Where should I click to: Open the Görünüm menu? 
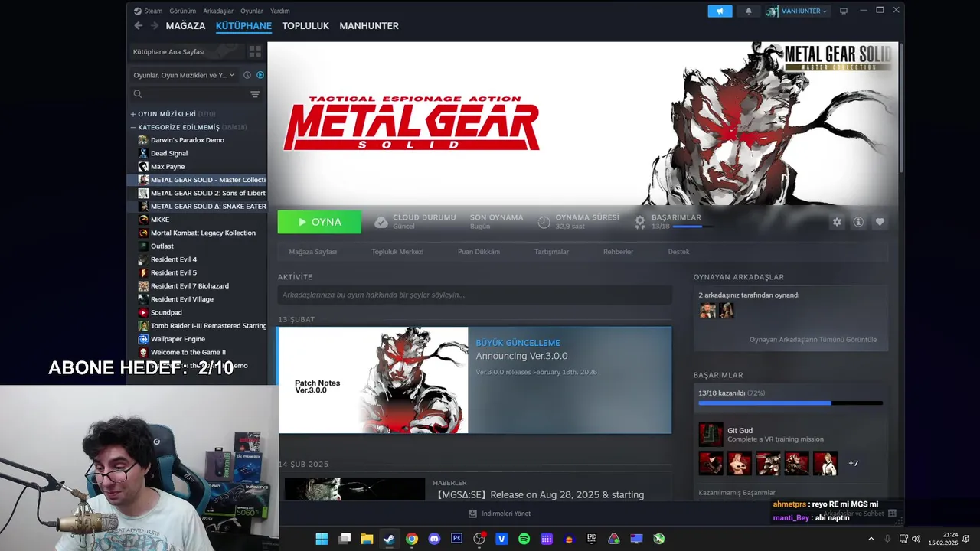[x=182, y=11]
